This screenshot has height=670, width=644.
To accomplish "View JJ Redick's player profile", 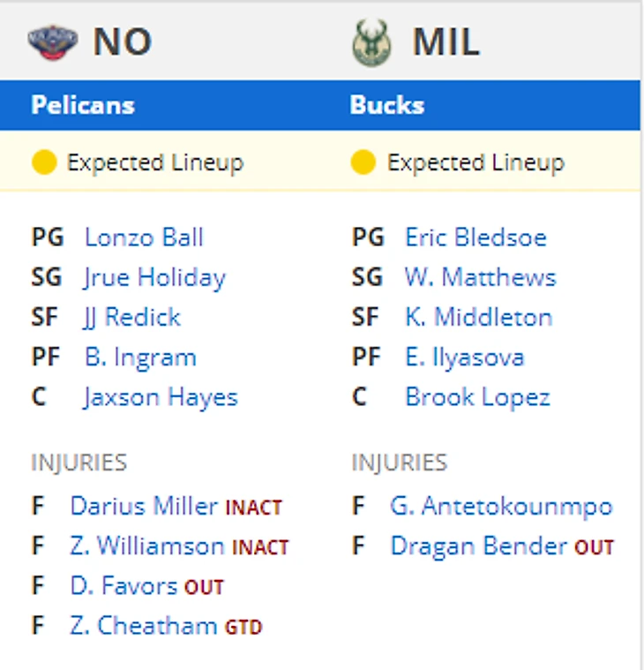I will point(132,317).
